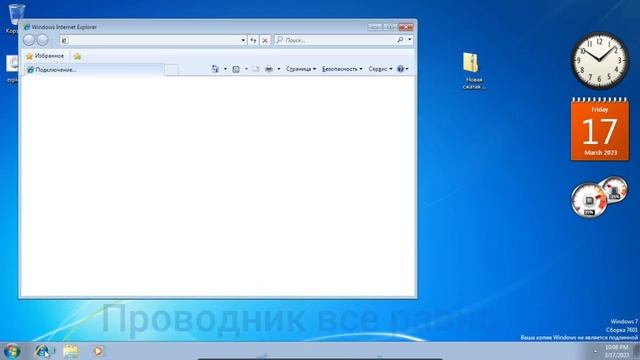Image resolution: width=640 pixels, height=360 pixels.
Task: Open the Безопасность menu
Action: pos(342,69)
